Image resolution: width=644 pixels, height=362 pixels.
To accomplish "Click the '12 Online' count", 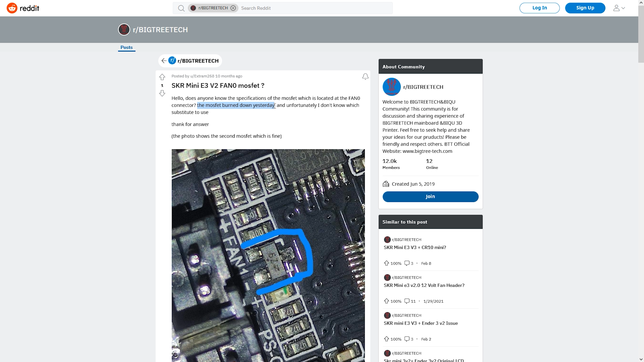I will [432, 164].
